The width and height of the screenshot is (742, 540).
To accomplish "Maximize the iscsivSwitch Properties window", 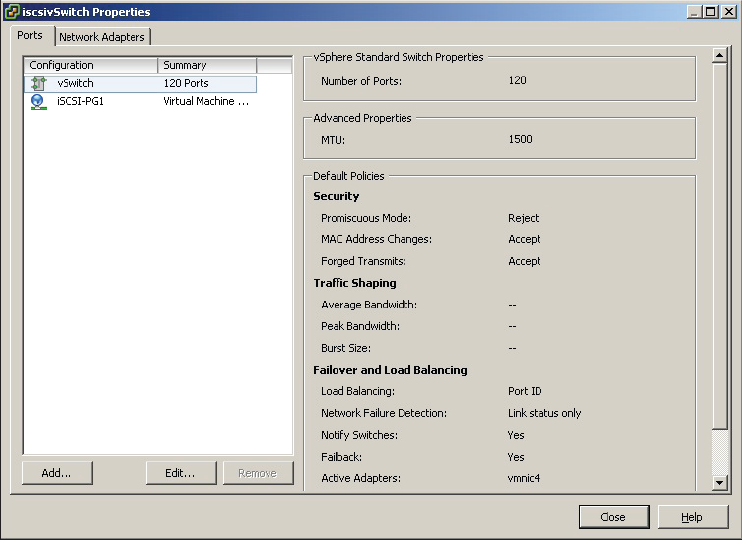I will coord(710,12).
